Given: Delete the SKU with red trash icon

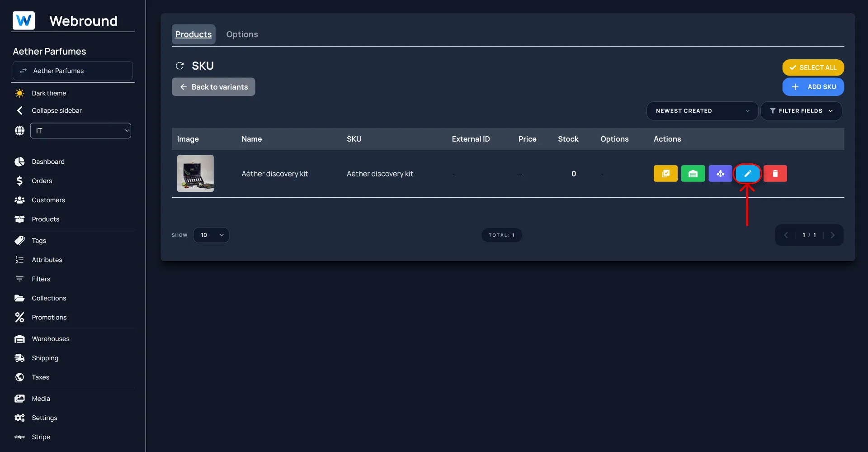Looking at the screenshot, I should click(775, 174).
